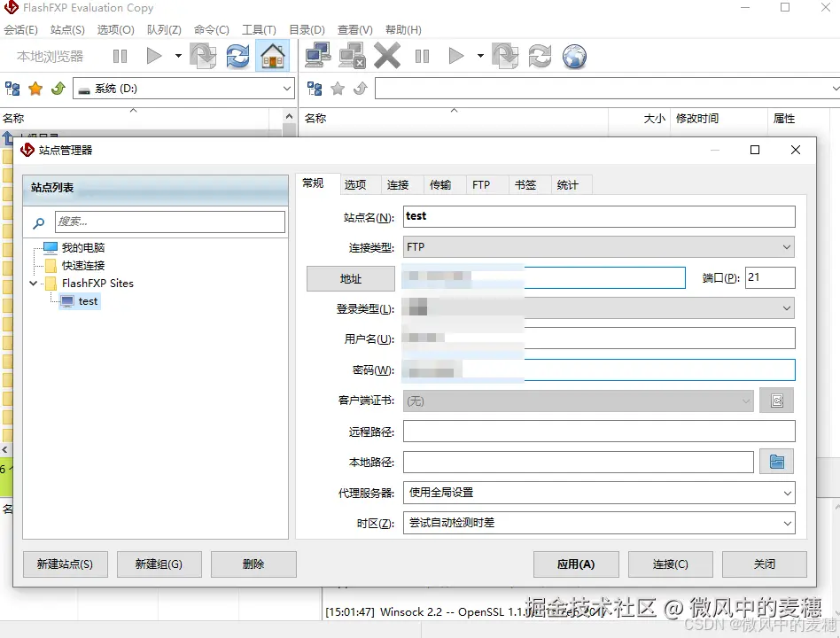The image size is (840, 638).
Task: Refresh the local browser pane
Action: coord(237,56)
